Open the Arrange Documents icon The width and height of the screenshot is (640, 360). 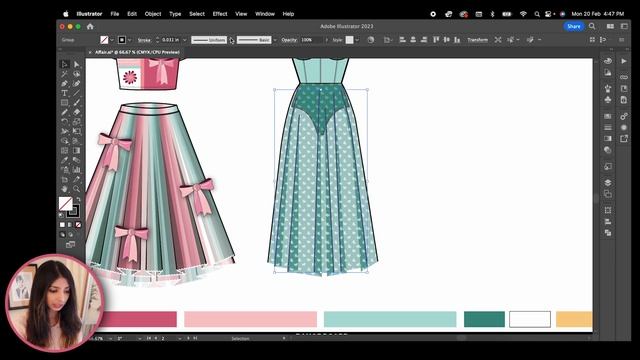tap(610, 26)
